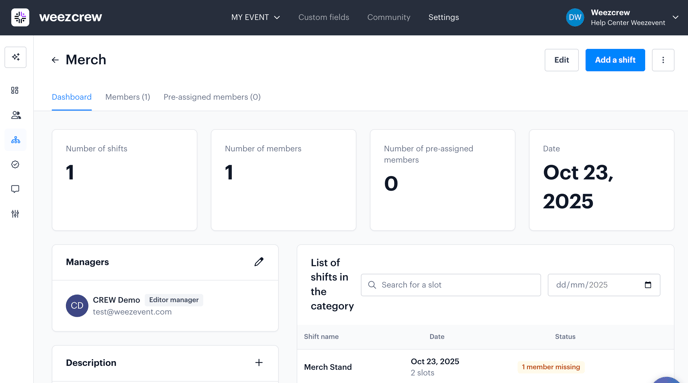The image size is (688, 383).
Task: Click the Oct 23, 2025 shift date cell
Action: tap(435, 362)
